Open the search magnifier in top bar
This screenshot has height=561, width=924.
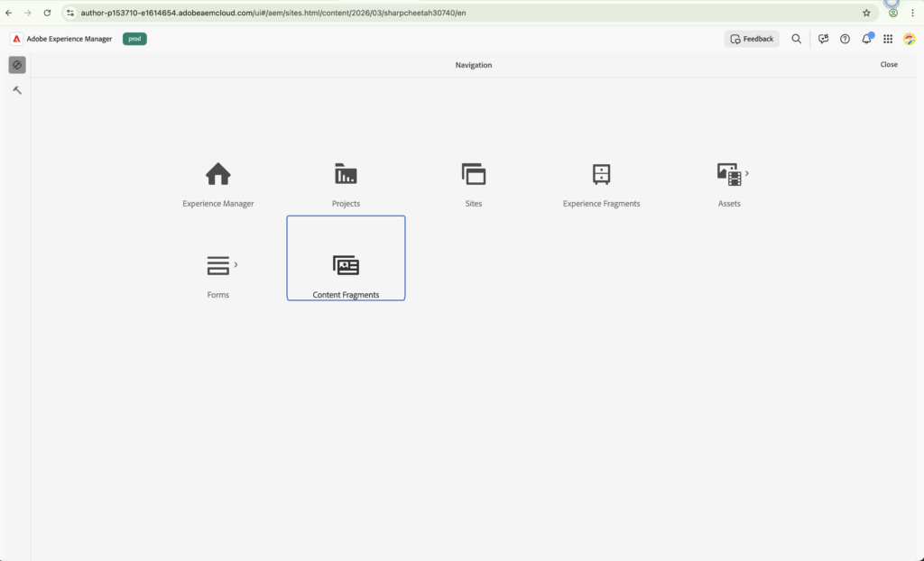click(x=796, y=39)
